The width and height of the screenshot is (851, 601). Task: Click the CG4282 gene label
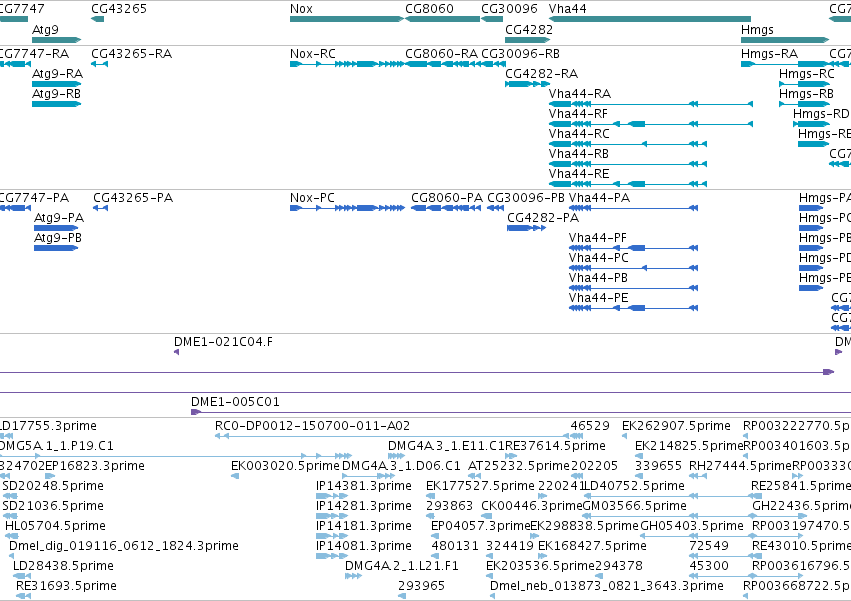click(x=529, y=29)
